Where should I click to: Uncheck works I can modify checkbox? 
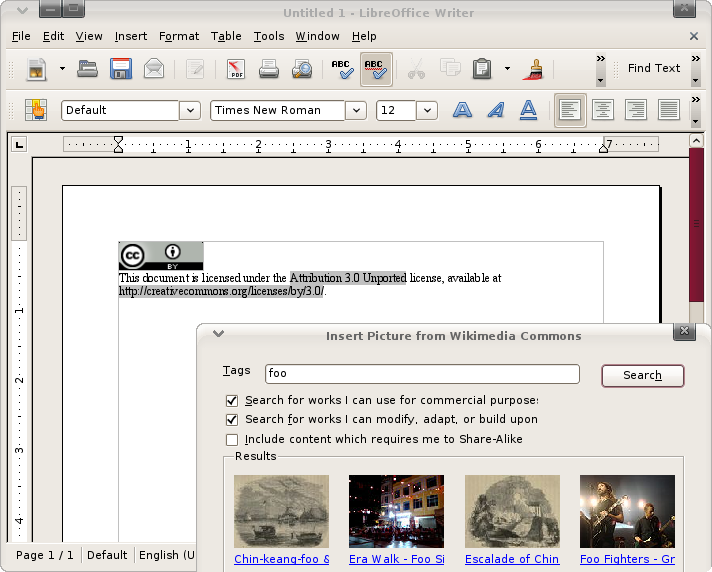pos(232,420)
